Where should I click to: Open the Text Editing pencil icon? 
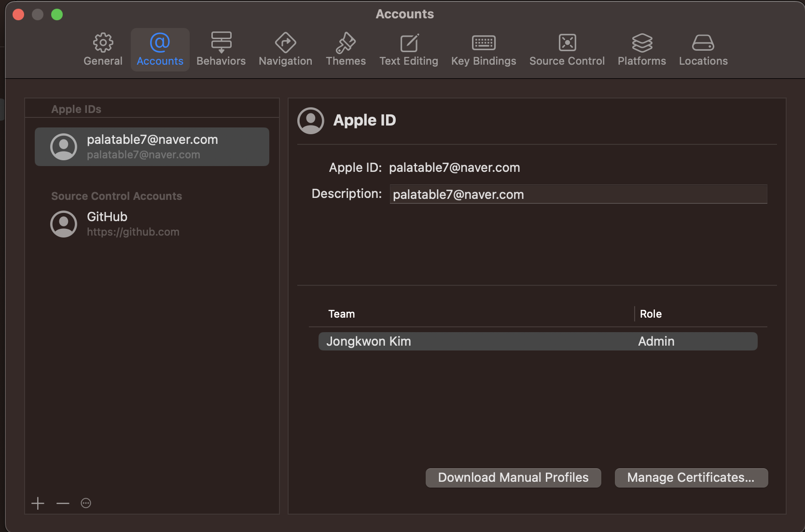click(x=409, y=42)
